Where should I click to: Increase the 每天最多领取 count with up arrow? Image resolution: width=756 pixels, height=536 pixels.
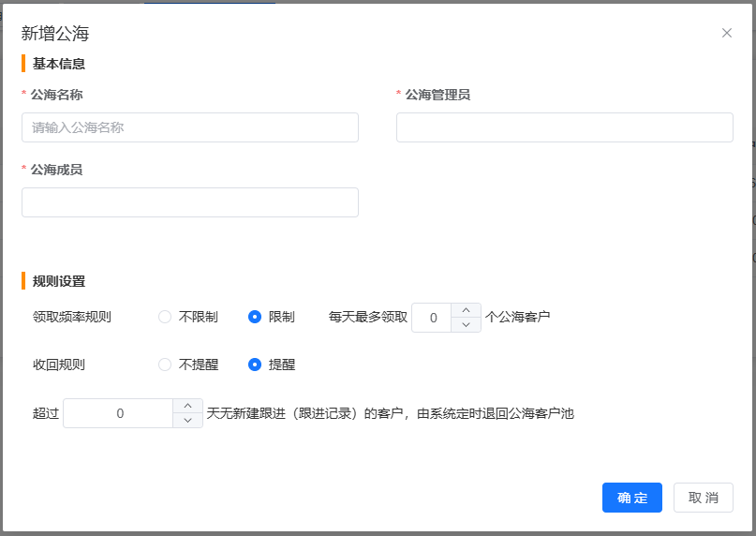[467, 310]
